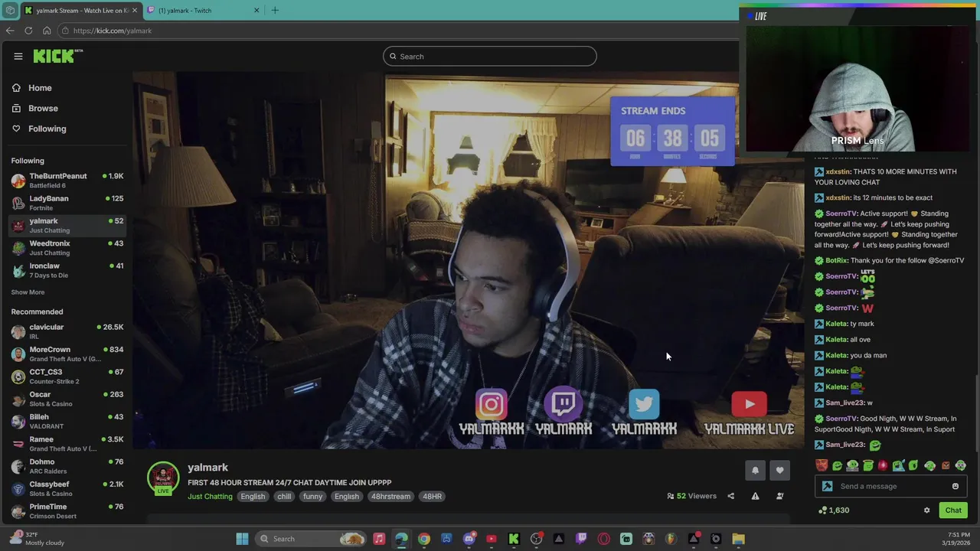Open chat settings gear

pos(926,510)
